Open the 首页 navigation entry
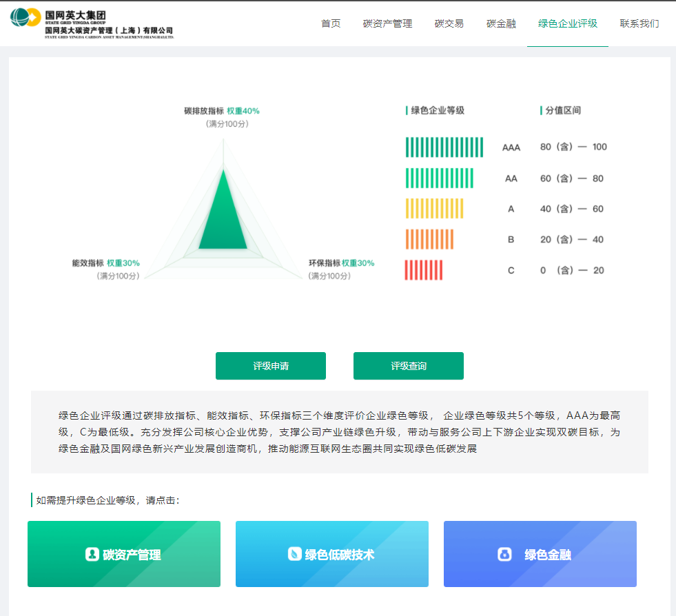This screenshot has height=616, width=676. tap(330, 23)
